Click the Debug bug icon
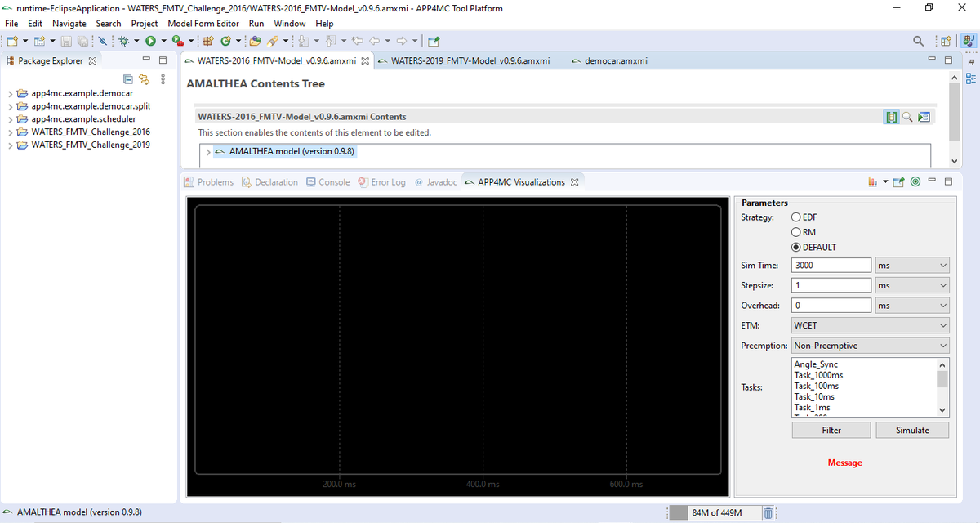Viewport: 980px width, 523px height. pos(123,41)
